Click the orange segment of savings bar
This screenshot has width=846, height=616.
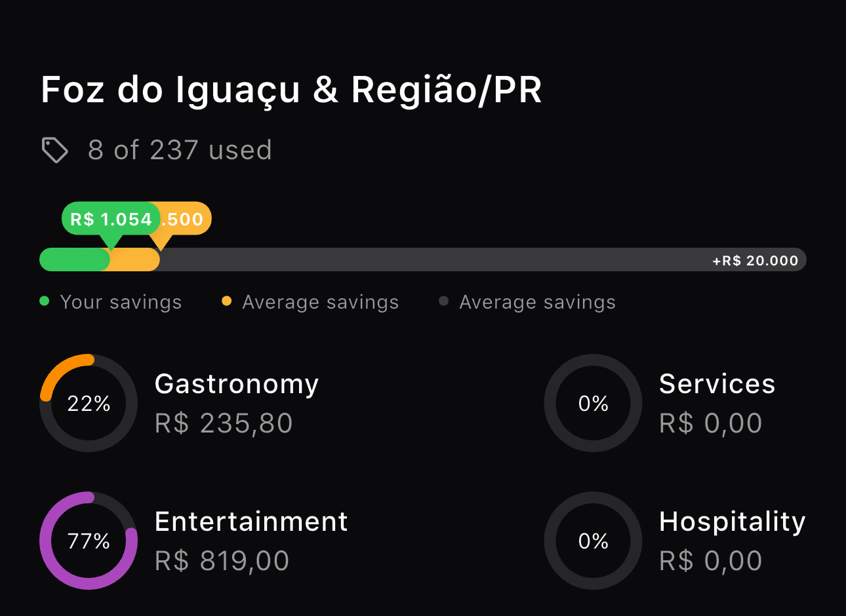(x=135, y=260)
